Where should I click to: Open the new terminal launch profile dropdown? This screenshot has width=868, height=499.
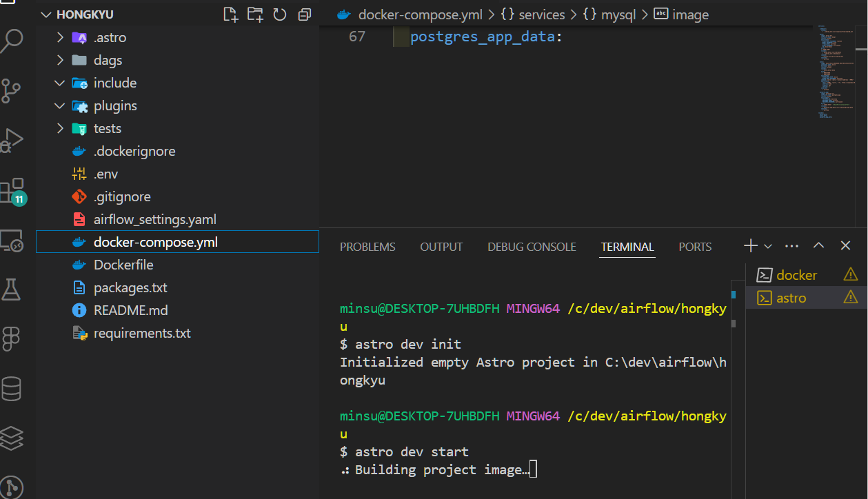(x=768, y=246)
